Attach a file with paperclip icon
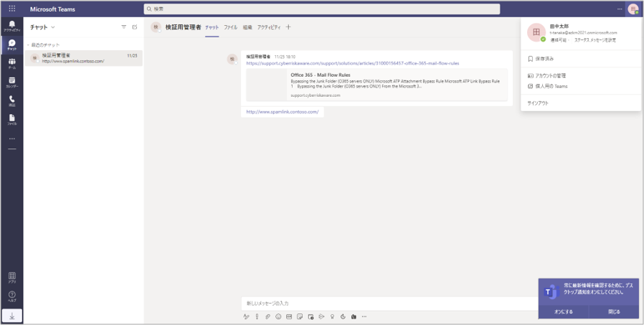 [267, 316]
